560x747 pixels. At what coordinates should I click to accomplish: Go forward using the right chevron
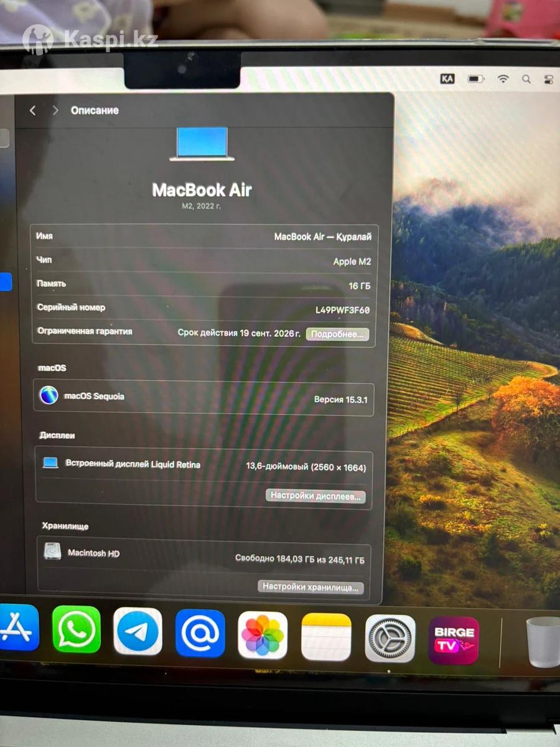pyautogui.click(x=55, y=110)
